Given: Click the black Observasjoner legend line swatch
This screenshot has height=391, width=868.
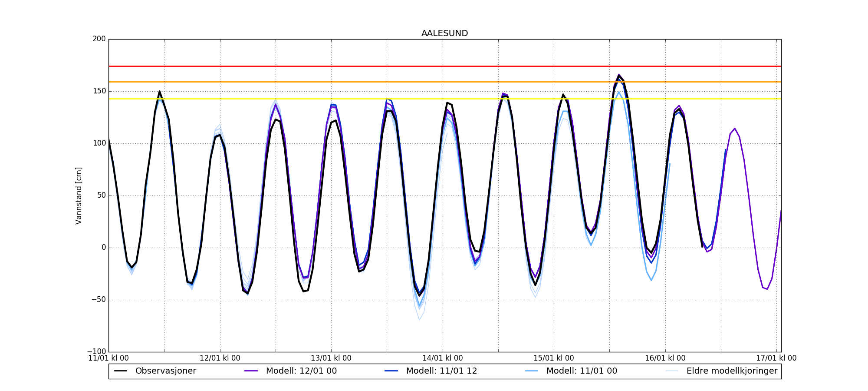Looking at the screenshot, I should pyautogui.click(x=121, y=371).
